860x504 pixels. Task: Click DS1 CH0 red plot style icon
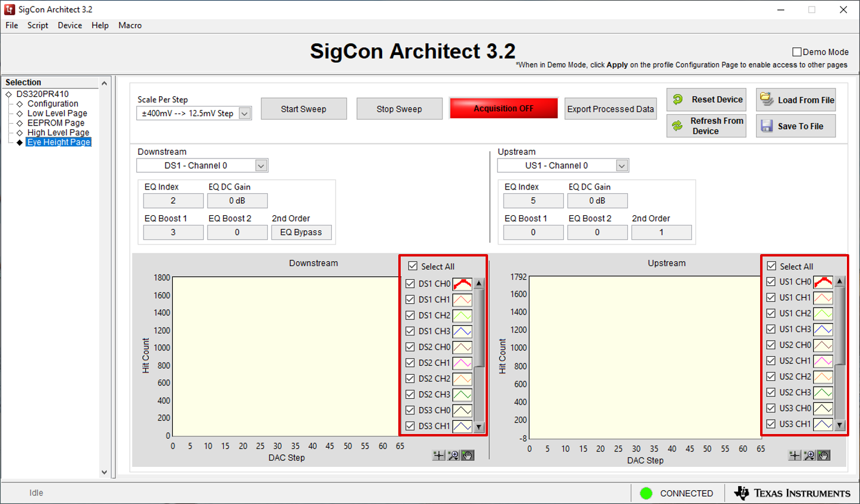point(462,283)
